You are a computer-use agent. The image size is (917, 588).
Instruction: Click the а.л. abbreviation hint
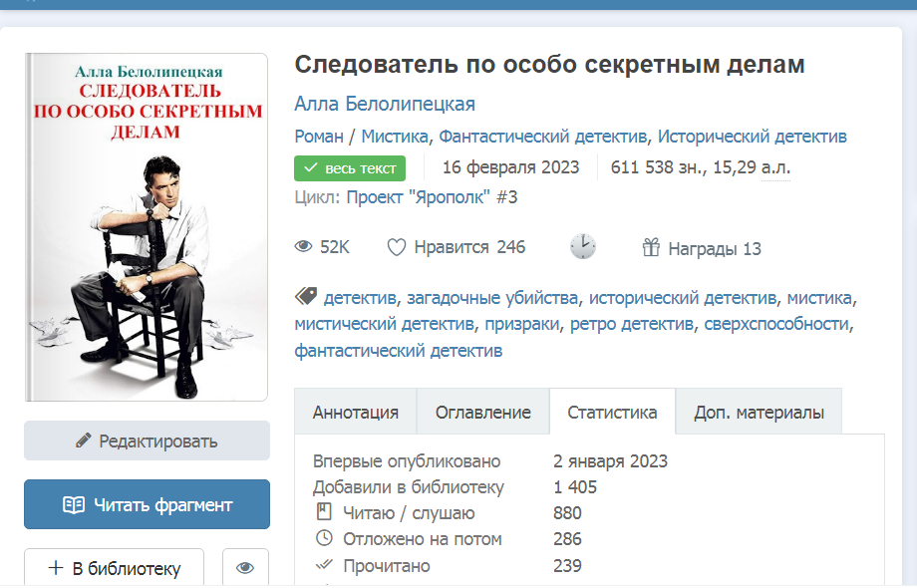pyautogui.click(x=775, y=167)
